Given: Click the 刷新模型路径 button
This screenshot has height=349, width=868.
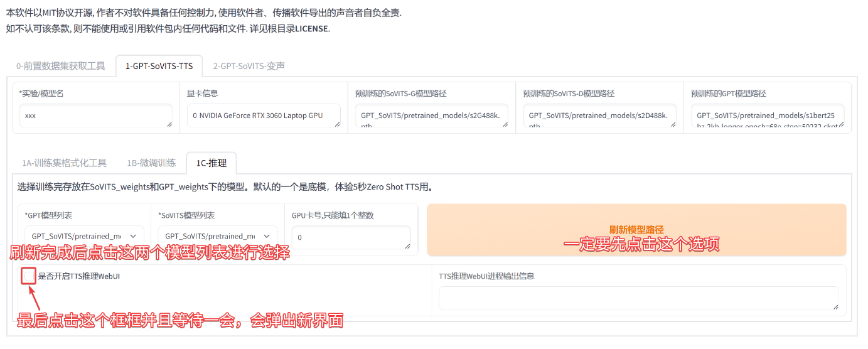Looking at the screenshot, I should pyautogui.click(x=636, y=230).
